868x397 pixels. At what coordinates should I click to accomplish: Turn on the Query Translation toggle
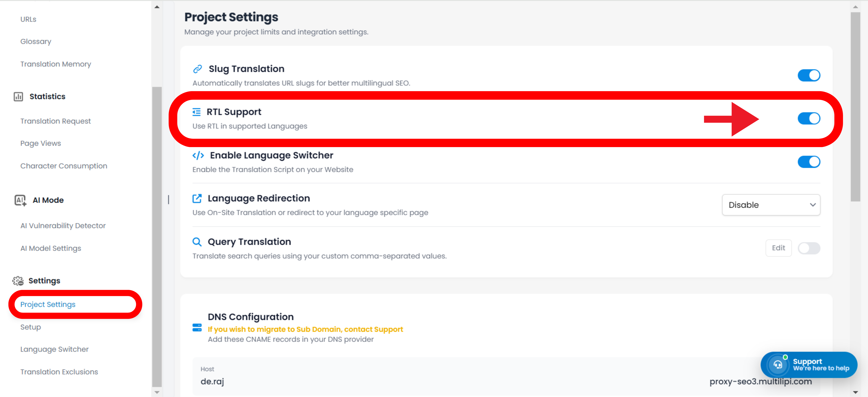click(809, 248)
